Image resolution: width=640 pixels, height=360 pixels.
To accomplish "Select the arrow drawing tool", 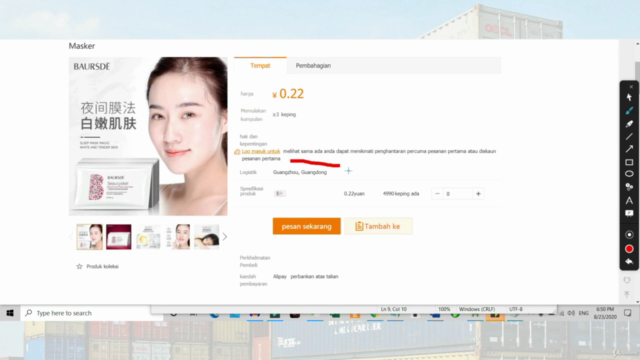I will pyautogui.click(x=629, y=149).
